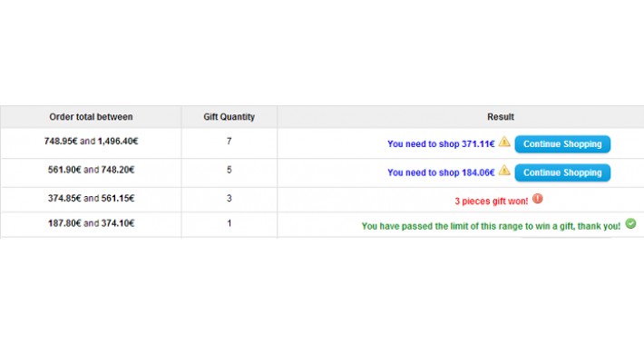Image resolution: width=644 pixels, height=345 pixels.
Task: Click gift quantity 7 cell
Action: tap(229, 142)
